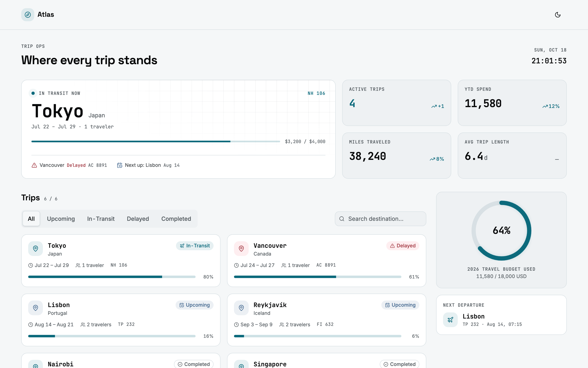The height and width of the screenshot is (368, 588).
Task: Click the plane icon in Next Departure card
Action: 450,320
